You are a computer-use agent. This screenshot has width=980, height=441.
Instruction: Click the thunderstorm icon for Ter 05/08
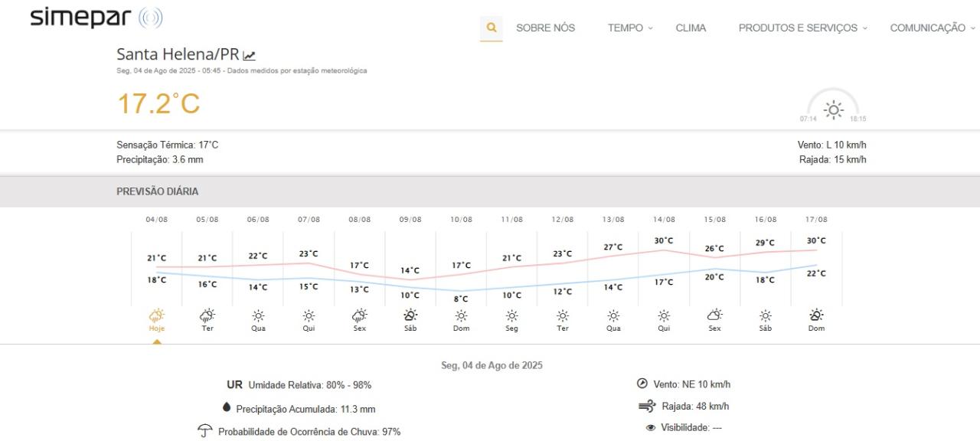coord(207,314)
